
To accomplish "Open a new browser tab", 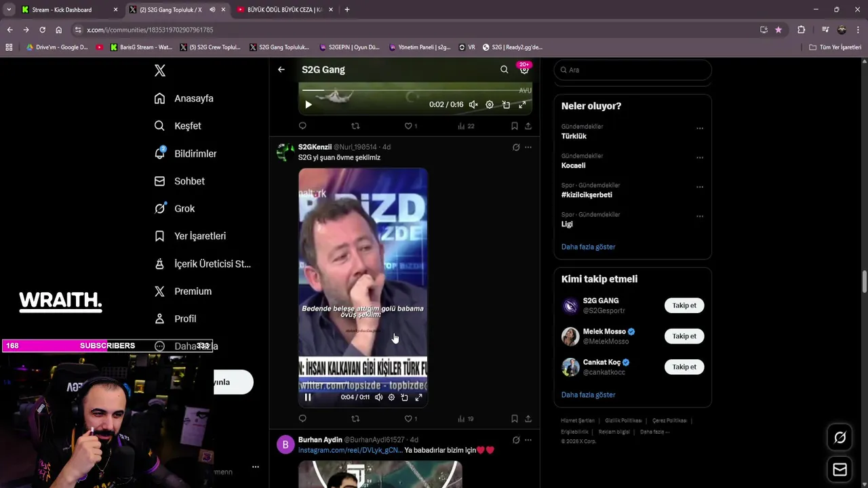I will 347,9.
